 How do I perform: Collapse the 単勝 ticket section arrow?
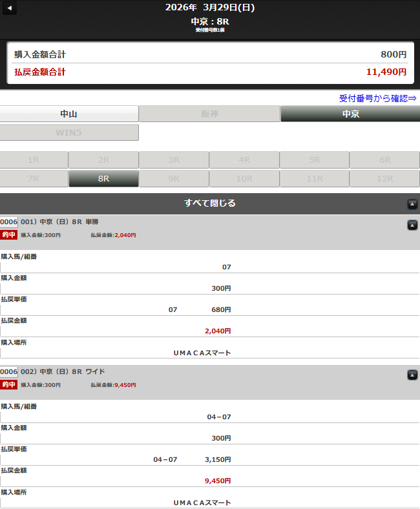[412, 225]
